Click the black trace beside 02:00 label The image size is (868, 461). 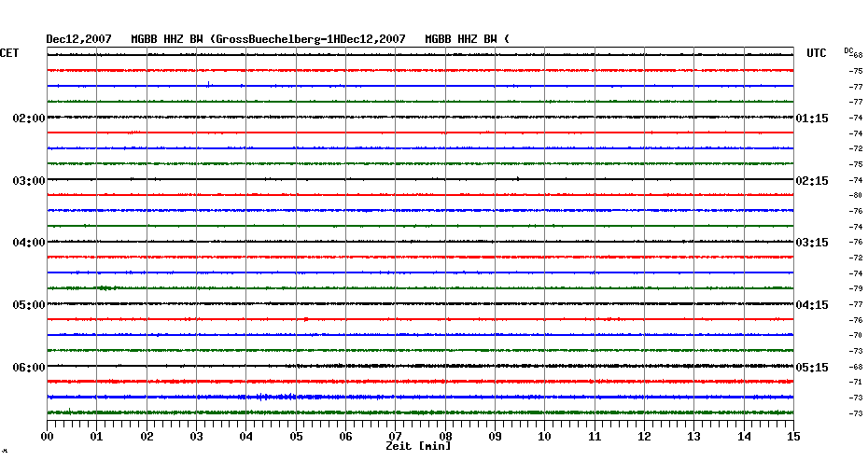click(x=420, y=118)
